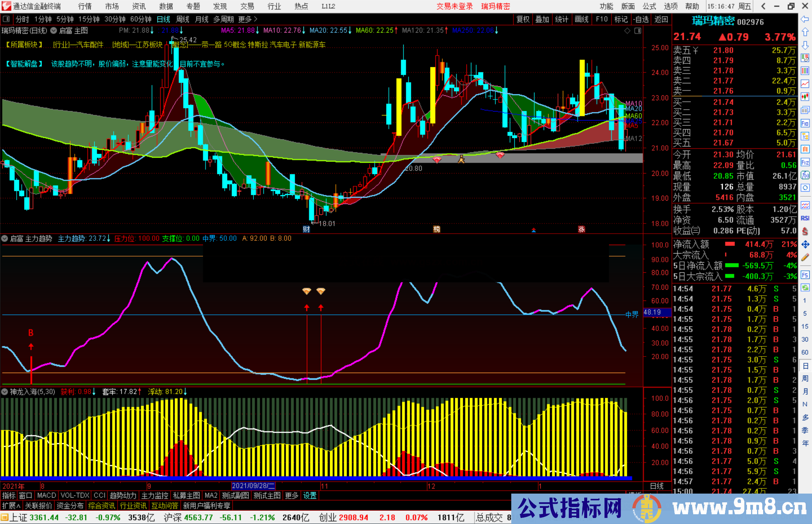Toggle the round icon beside 启富 主力趋势

pyautogui.click(x=5, y=238)
